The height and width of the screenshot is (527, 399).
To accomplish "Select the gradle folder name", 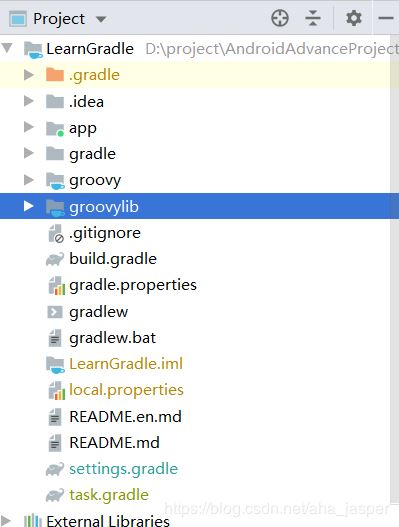I will point(92,154).
